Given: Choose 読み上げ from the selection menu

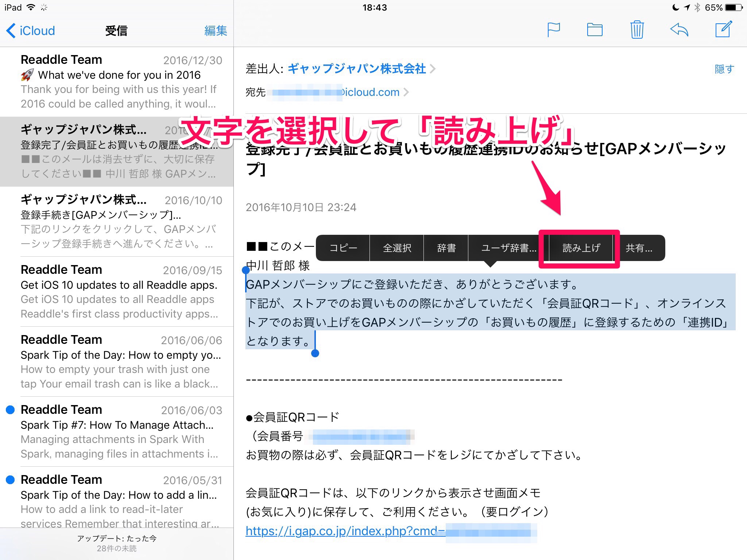Looking at the screenshot, I should 581,248.
